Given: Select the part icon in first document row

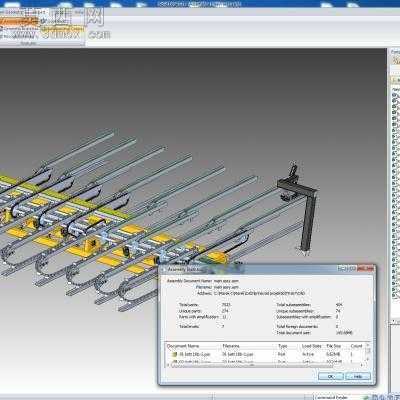Looking at the screenshot, I should coord(174,354).
